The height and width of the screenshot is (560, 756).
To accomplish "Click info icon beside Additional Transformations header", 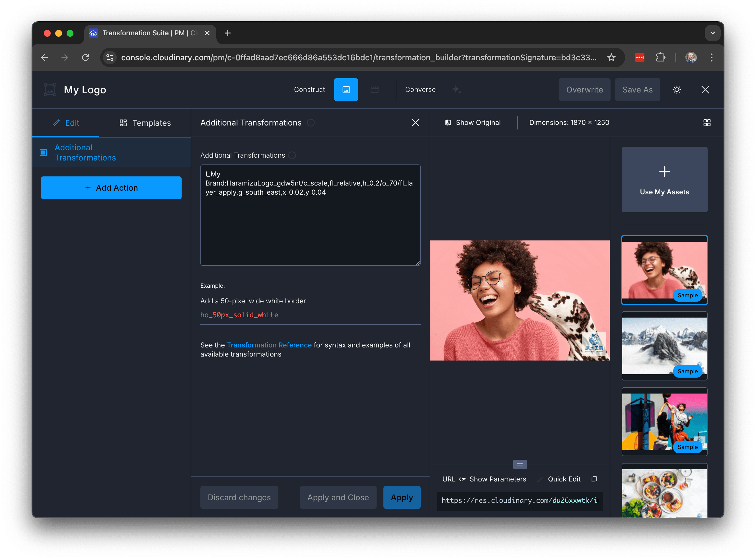I will point(311,123).
